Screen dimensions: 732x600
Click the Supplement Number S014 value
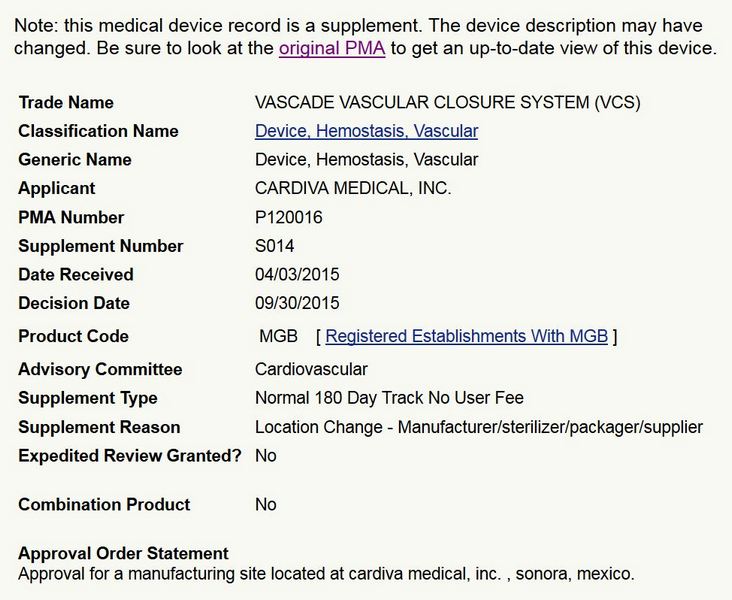click(275, 246)
